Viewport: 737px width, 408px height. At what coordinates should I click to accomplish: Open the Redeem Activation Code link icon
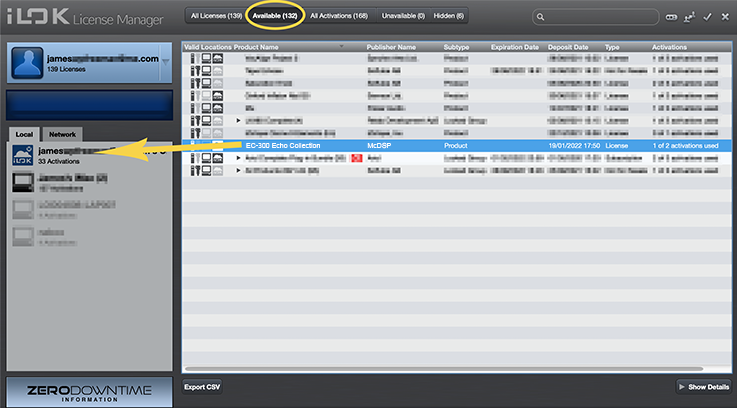671,17
